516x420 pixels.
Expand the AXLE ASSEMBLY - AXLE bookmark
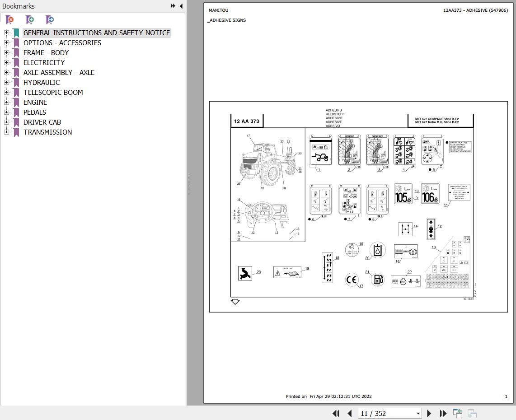point(6,72)
